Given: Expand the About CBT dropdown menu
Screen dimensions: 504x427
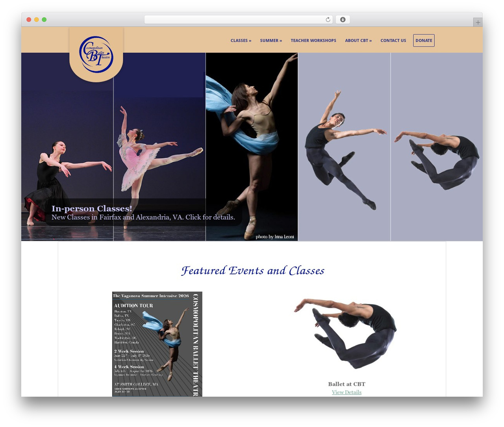Looking at the screenshot, I should click(358, 41).
